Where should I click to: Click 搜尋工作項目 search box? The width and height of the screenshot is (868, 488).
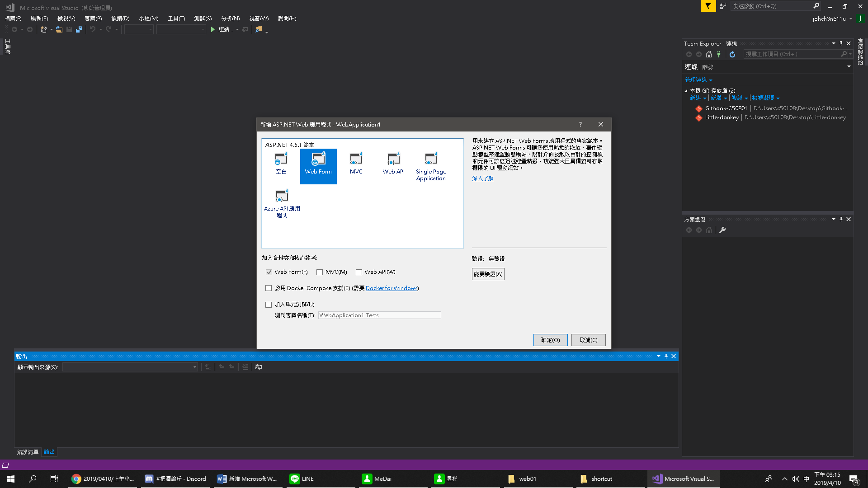pos(792,54)
